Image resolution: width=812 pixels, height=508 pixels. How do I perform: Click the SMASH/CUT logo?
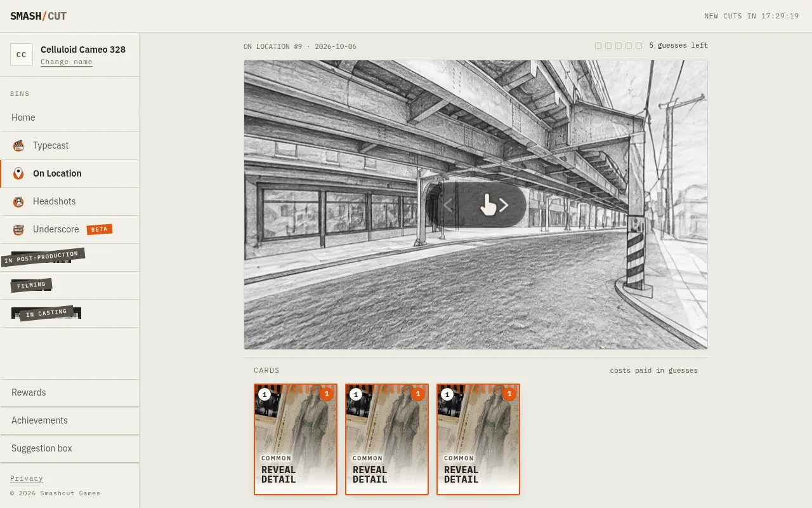[x=38, y=16]
